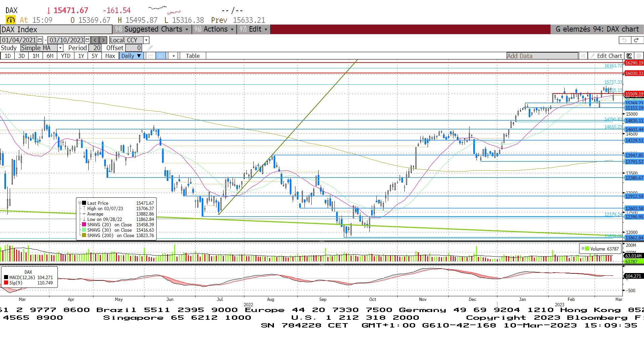The width and height of the screenshot is (644, 344).
Task: Click the Last Price black color swatch
Action: point(84,203)
